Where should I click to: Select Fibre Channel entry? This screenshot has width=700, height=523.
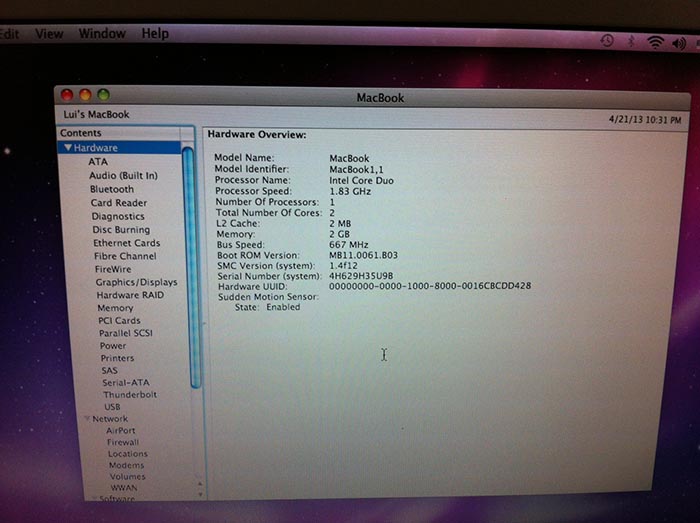coord(125,256)
